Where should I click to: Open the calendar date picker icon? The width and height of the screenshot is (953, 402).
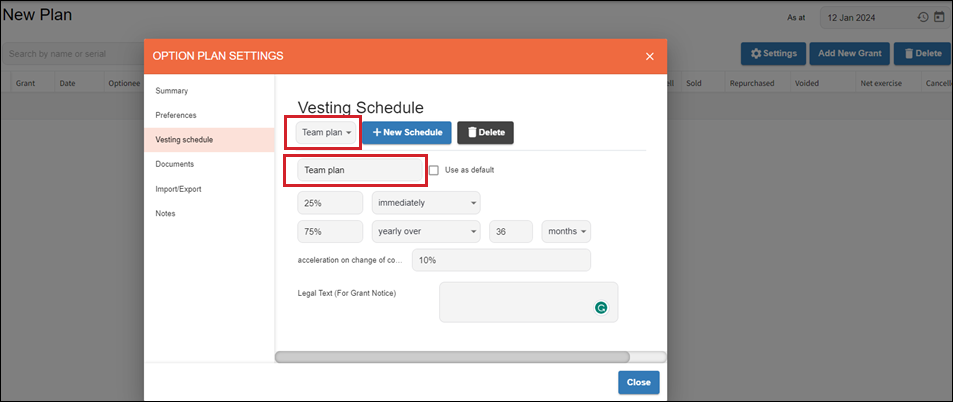pyautogui.click(x=939, y=17)
